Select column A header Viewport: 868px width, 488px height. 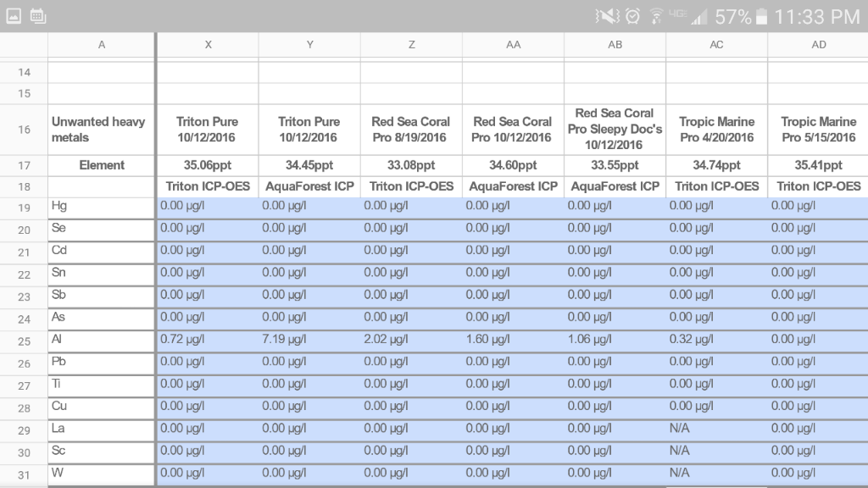102,45
